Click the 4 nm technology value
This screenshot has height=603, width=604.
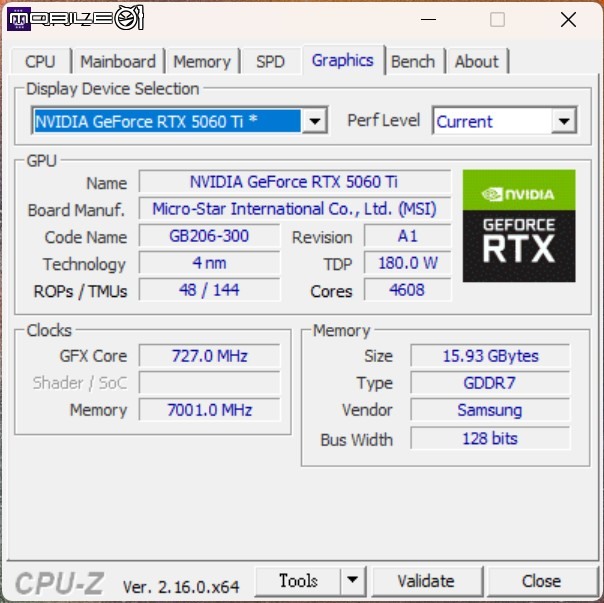[209, 262]
